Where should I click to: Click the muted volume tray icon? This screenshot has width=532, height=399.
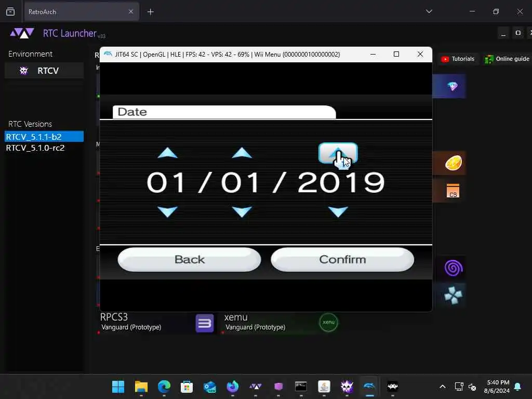(472, 387)
